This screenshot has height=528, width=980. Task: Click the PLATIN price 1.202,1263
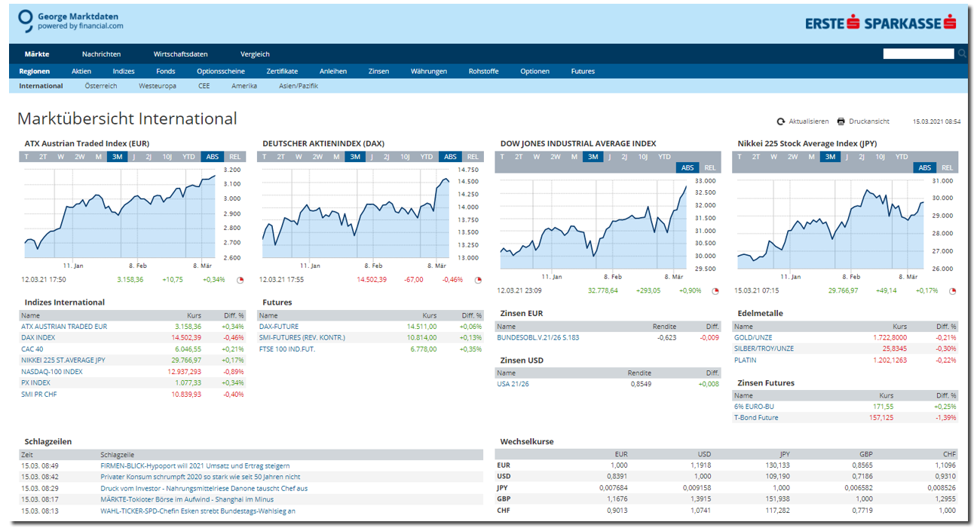(x=890, y=361)
